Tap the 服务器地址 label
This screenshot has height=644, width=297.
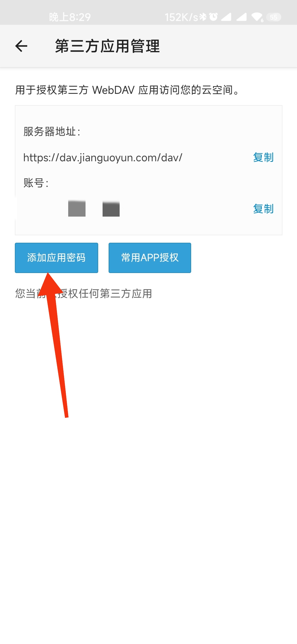[x=52, y=132]
